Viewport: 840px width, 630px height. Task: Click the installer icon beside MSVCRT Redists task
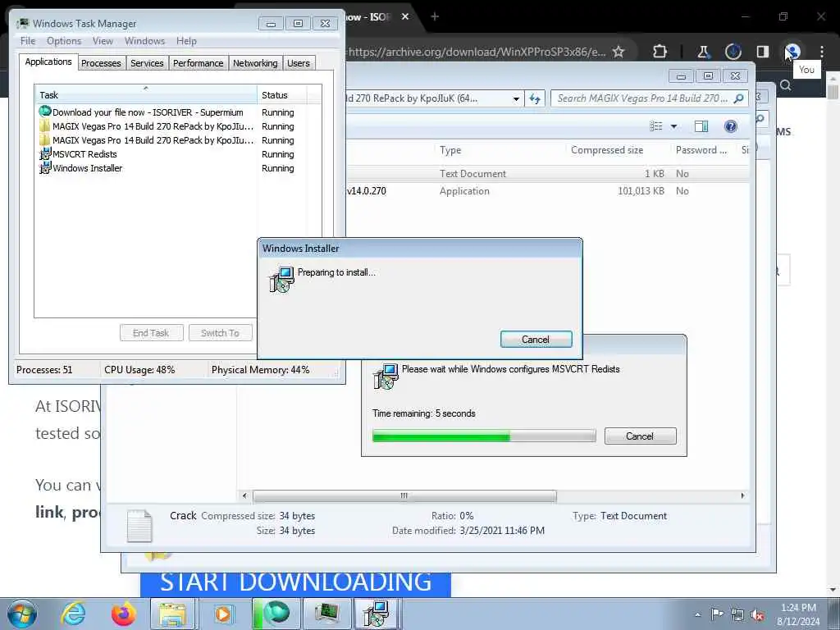[46, 154]
